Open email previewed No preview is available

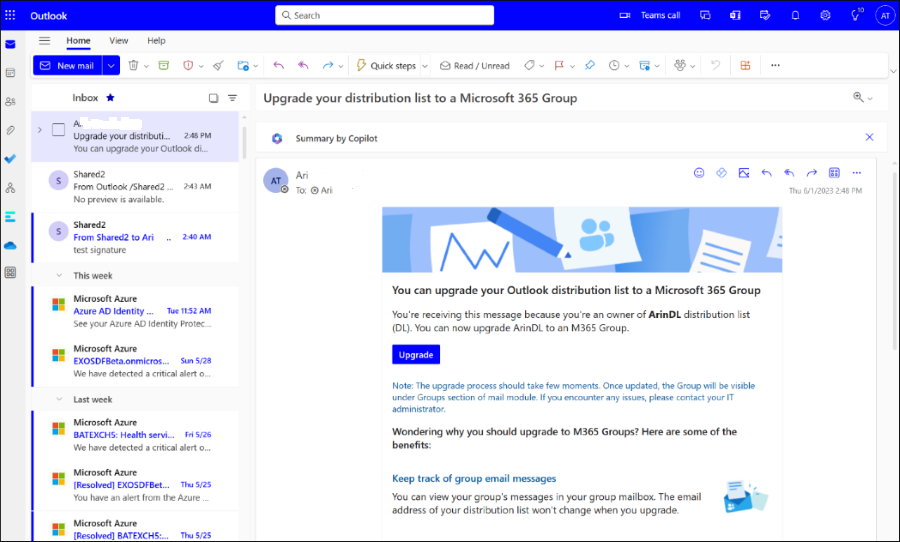pyautogui.click(x=135, y=187)
